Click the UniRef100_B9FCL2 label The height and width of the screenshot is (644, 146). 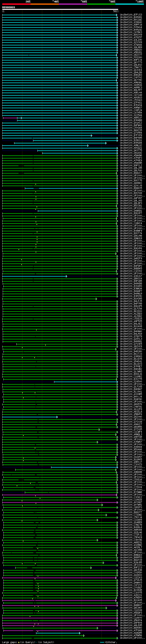tap(131, 165)
